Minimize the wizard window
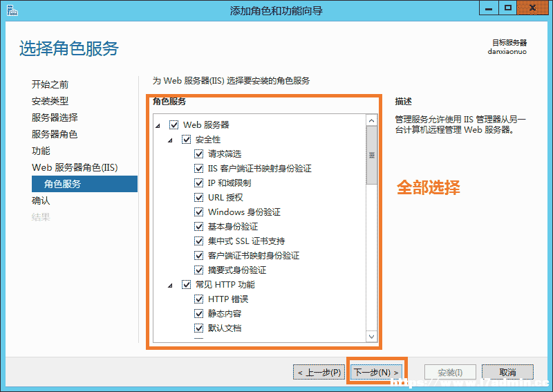 [489, 8]
